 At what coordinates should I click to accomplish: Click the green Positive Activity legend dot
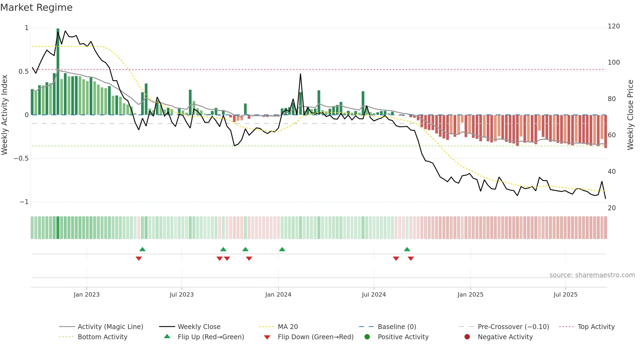[x=367, y=337]
